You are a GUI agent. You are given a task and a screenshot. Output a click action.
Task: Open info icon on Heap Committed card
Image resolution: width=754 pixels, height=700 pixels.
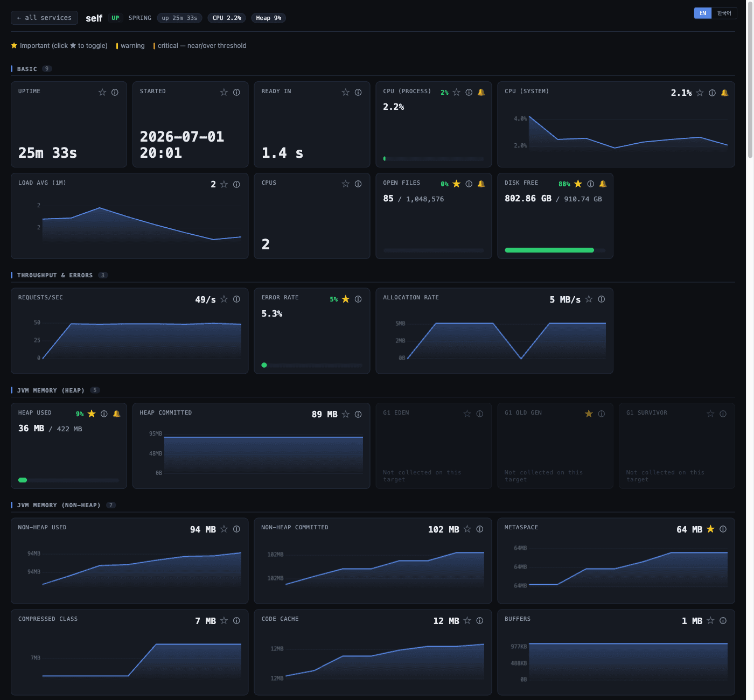358,414
